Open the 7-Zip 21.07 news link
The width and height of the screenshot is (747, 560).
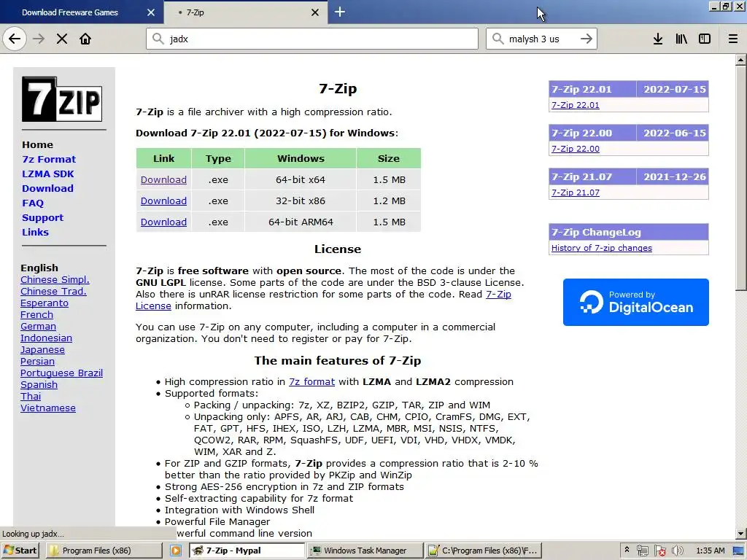575,192
